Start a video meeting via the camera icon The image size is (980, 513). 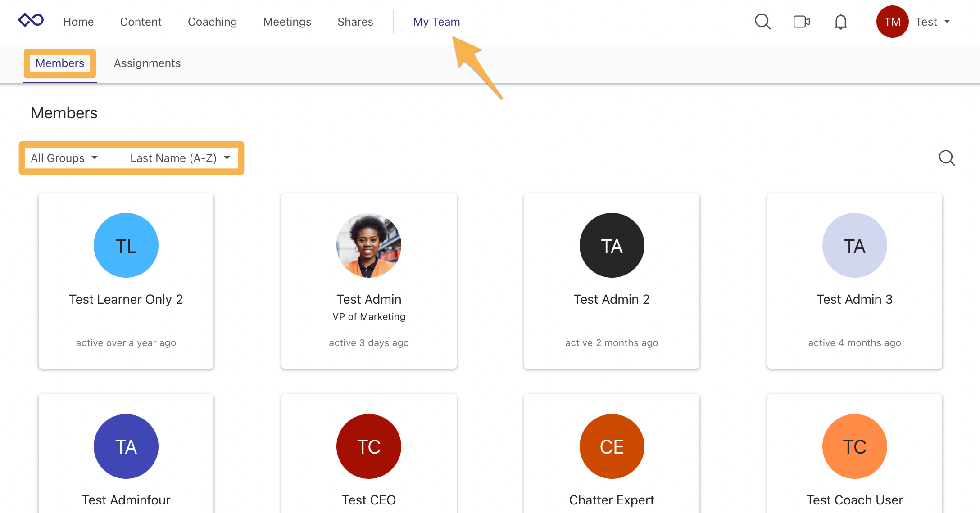click(802, 21)
